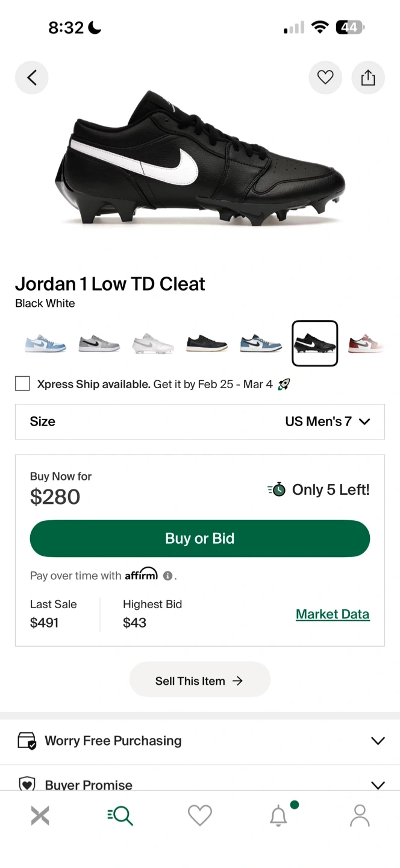Image resolution: width=400 pixels, height=868 pixels.
Task: Tap the back arrow button
Action: pyautogui.click(x=32, y=78)
